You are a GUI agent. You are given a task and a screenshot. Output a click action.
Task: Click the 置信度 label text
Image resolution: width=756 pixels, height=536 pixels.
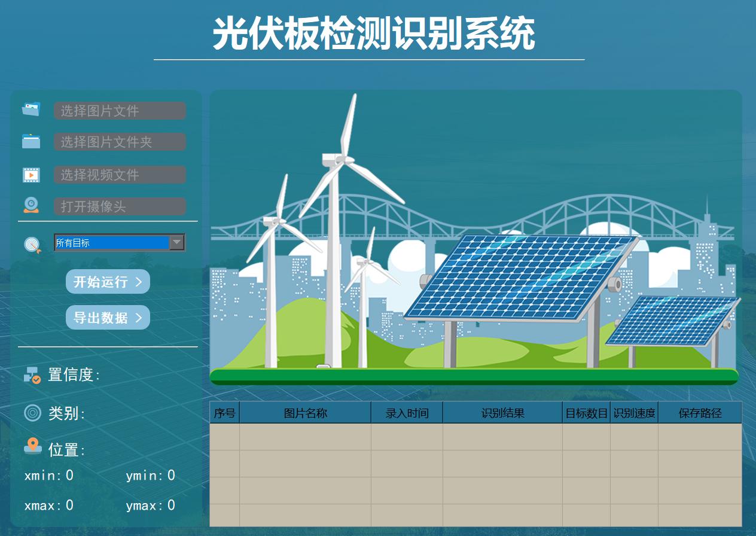click(x=74, y=375)
